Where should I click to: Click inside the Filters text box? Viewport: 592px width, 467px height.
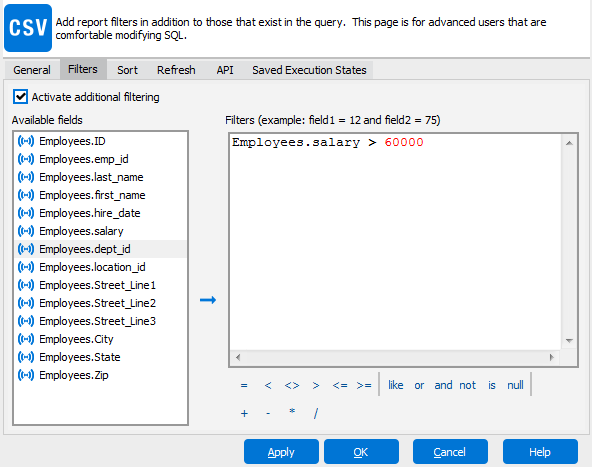pos(395,242)
